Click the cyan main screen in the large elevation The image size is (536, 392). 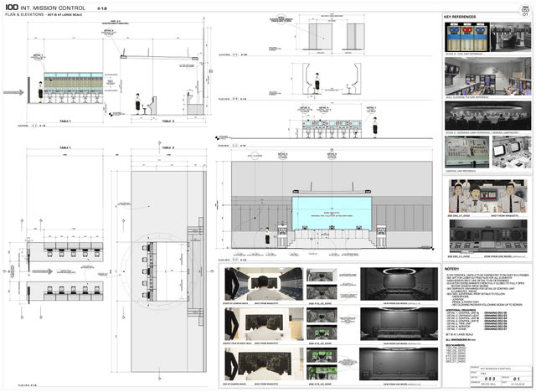click(332, 213)
